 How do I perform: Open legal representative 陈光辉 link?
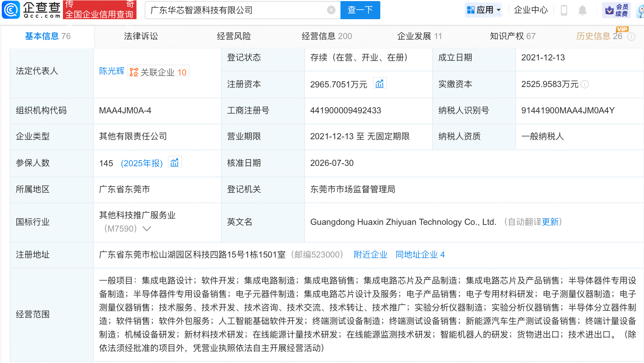[112, 71]
